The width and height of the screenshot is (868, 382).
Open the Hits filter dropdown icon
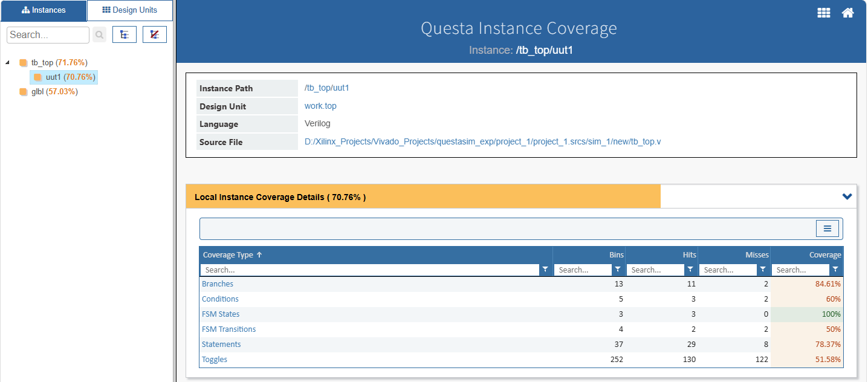click(x=690, y=270)
